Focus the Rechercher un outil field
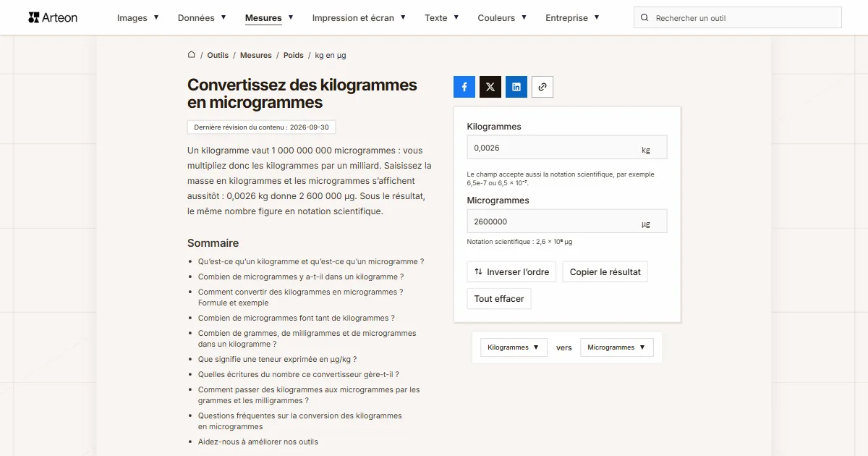Image resolution: width=868 pixels, height=456 pixels. (x=738, y=18)
